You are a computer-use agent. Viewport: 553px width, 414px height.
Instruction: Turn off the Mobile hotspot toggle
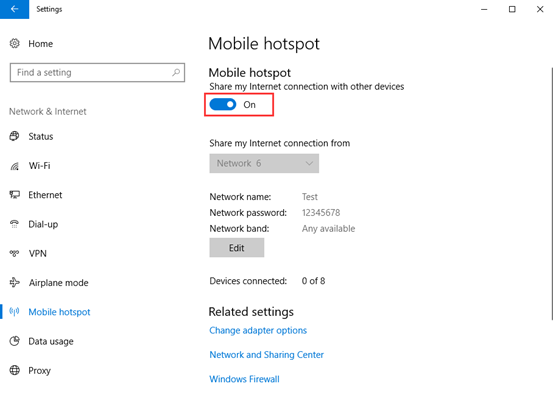223,105
